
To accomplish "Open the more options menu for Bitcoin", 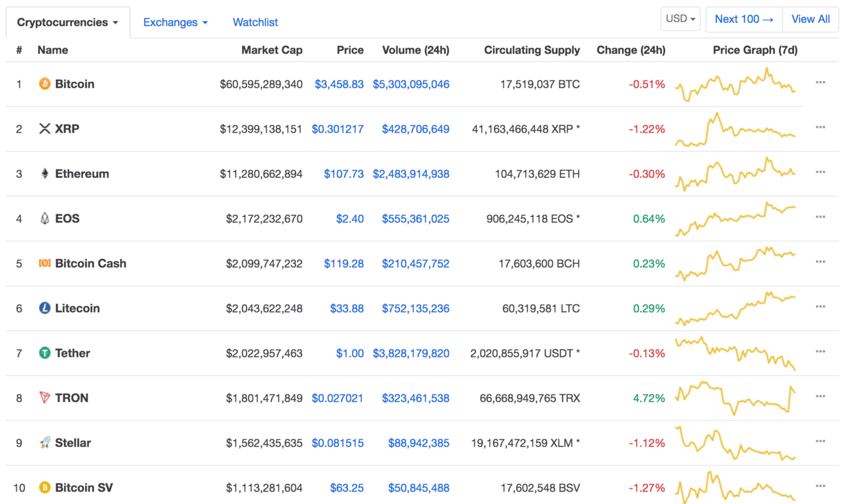I will click(820, 82).
